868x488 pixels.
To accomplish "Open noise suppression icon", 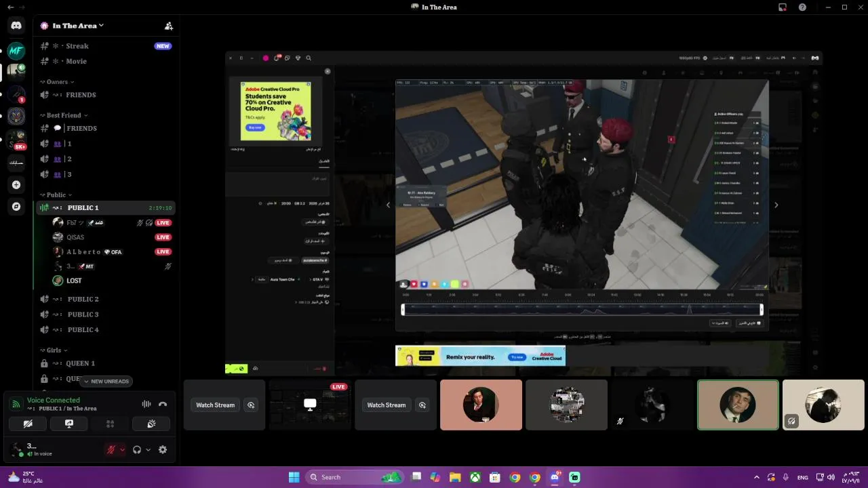I will click(x=146, y=404).
